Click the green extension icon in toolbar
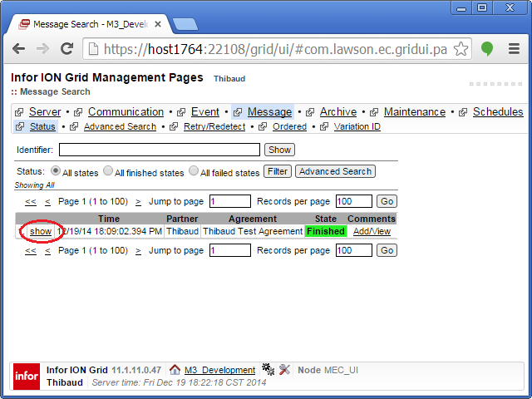 pos(487,49)
